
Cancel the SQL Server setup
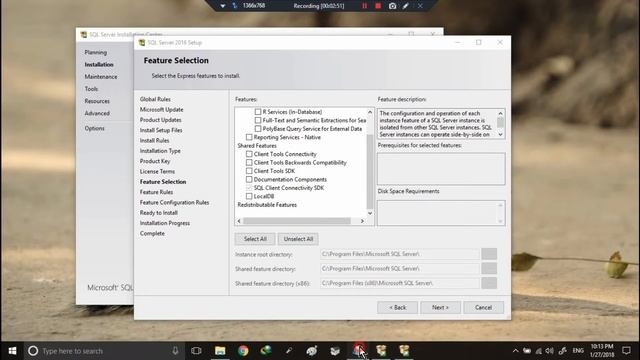click(x=483, y=307)
